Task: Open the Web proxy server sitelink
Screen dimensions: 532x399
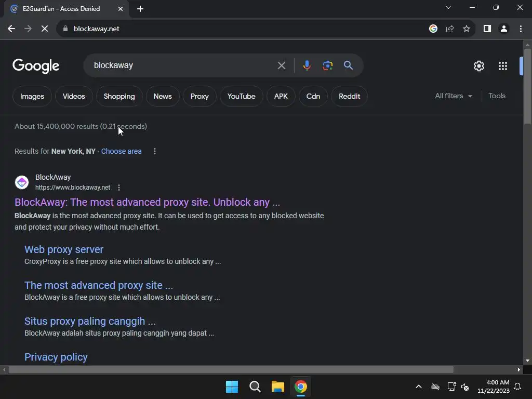Action: [64, 249]
